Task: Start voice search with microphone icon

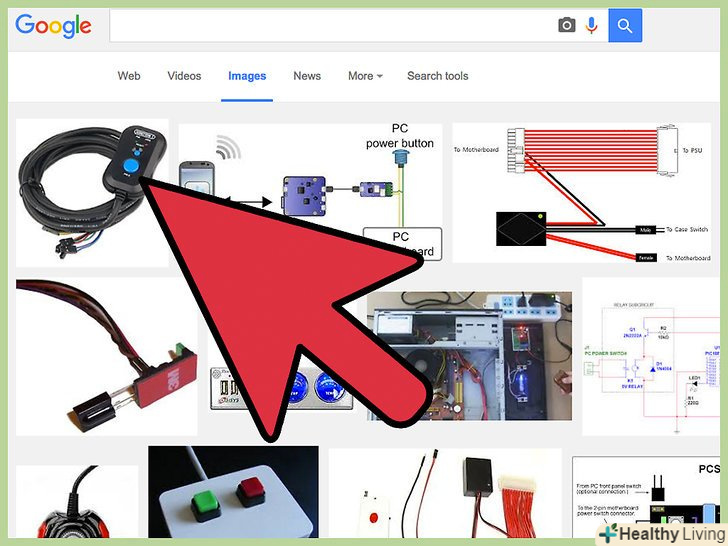Action: click(x=591, y=25)
